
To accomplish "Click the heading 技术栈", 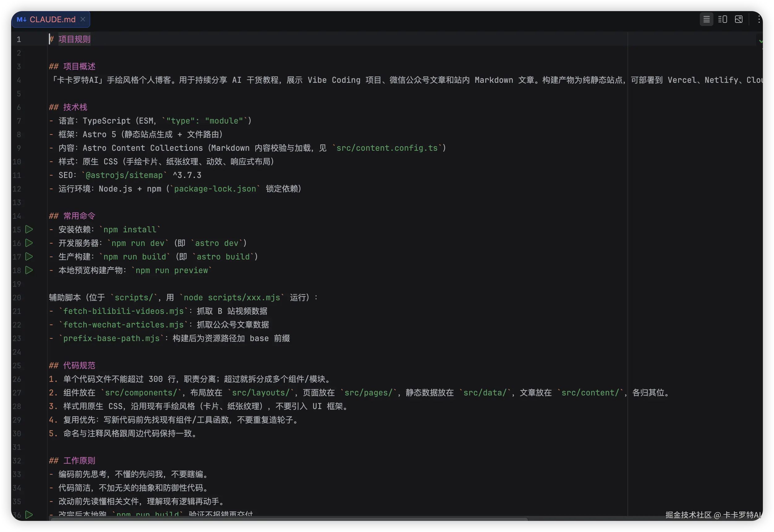I will tap(75, 107).
